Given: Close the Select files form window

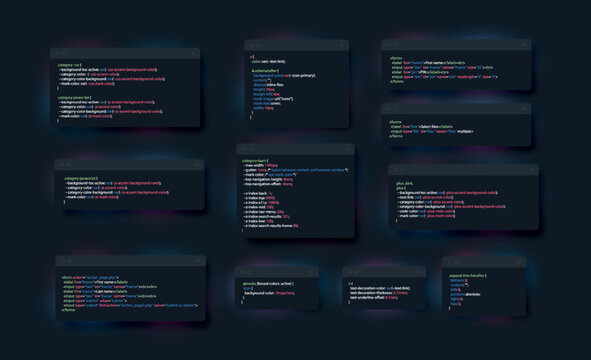Looking at the screenshot, I should tap(524, 109).
